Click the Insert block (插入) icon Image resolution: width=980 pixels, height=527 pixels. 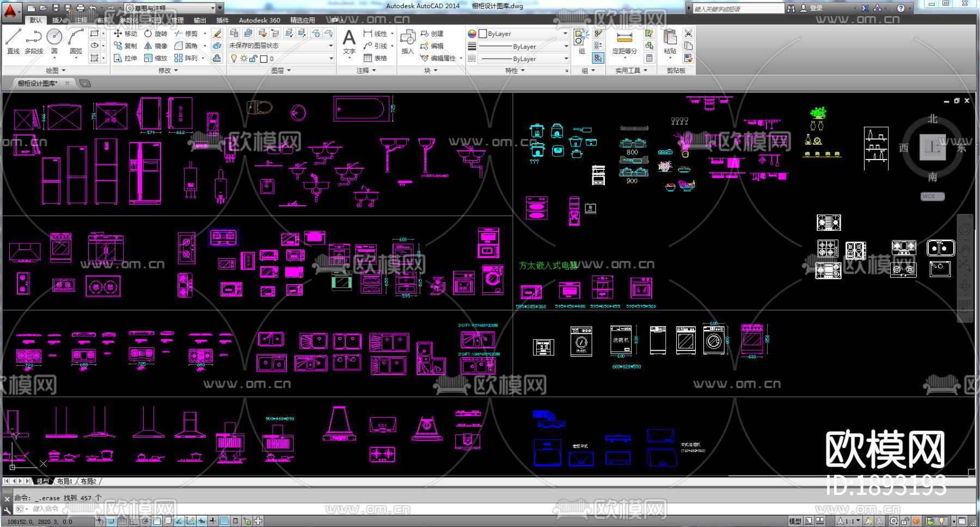(408, 42)
